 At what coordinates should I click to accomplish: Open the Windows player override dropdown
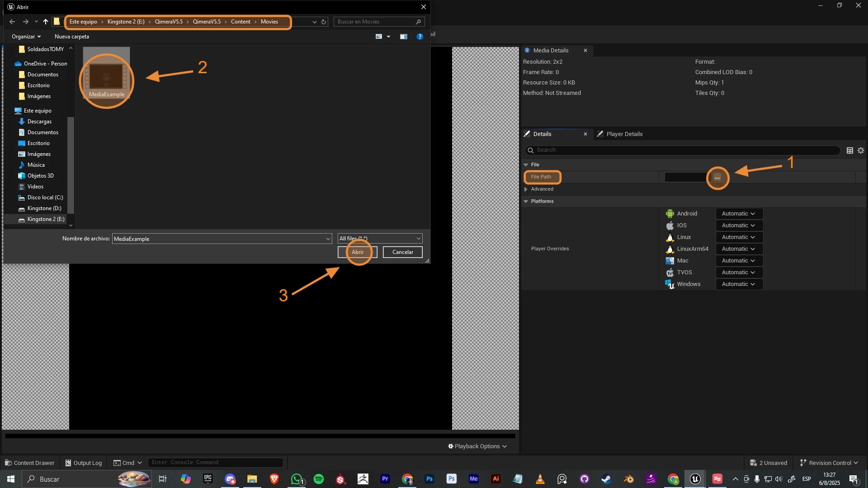point(739,284)
